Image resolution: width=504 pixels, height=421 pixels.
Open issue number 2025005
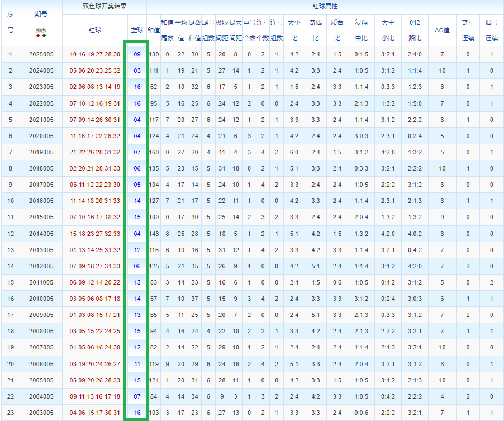(x=41, y=54)
